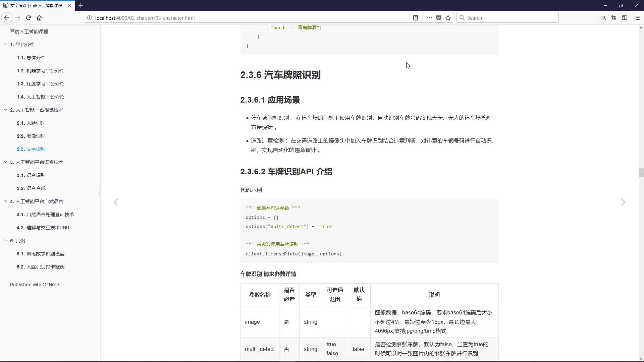
Task: Click the options["multi_detect"] code line
Action: 289,226
